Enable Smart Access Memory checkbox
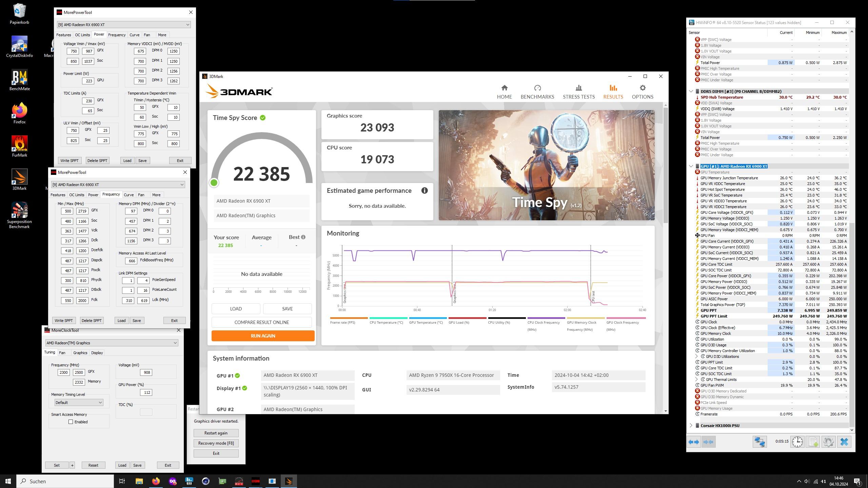Screen dimensions: 868x488 (71, 422)
